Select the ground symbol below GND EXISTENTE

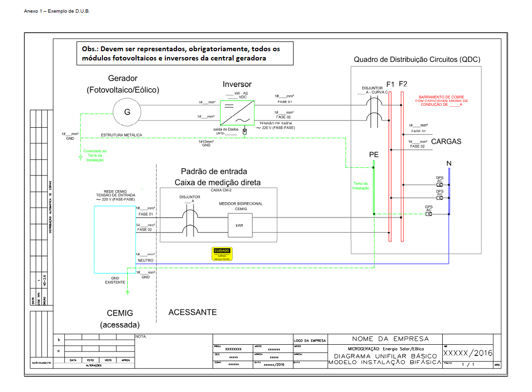tap(127, 292)
